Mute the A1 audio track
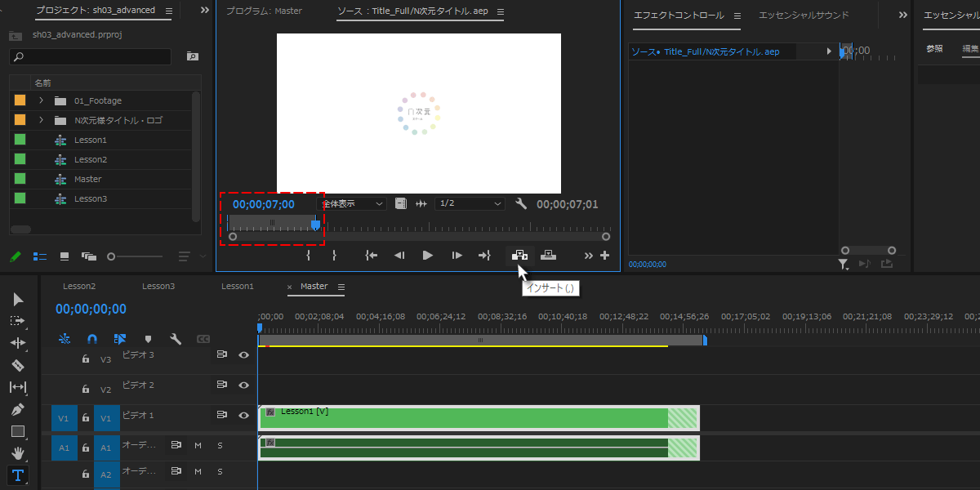Screen dimensions: 980x490 tap(198, 445)
